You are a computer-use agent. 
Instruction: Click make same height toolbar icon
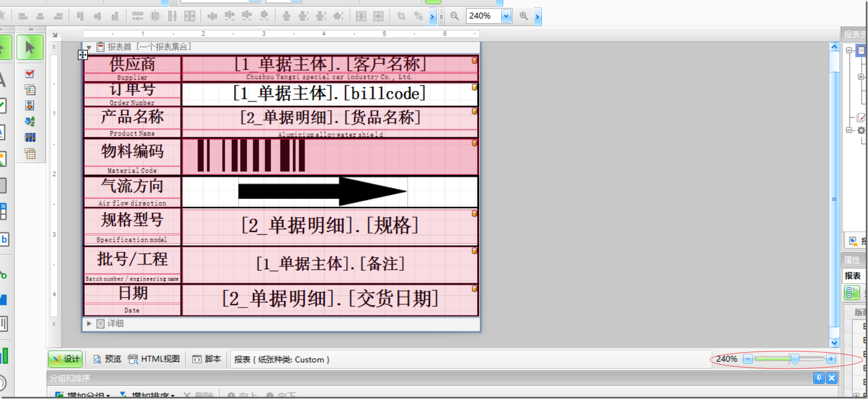tap(172, 16)
